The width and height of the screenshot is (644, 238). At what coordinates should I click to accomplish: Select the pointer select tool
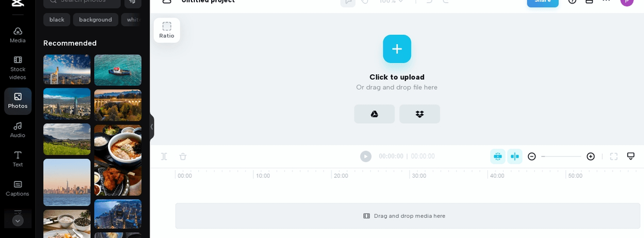[x=348, y=2]
